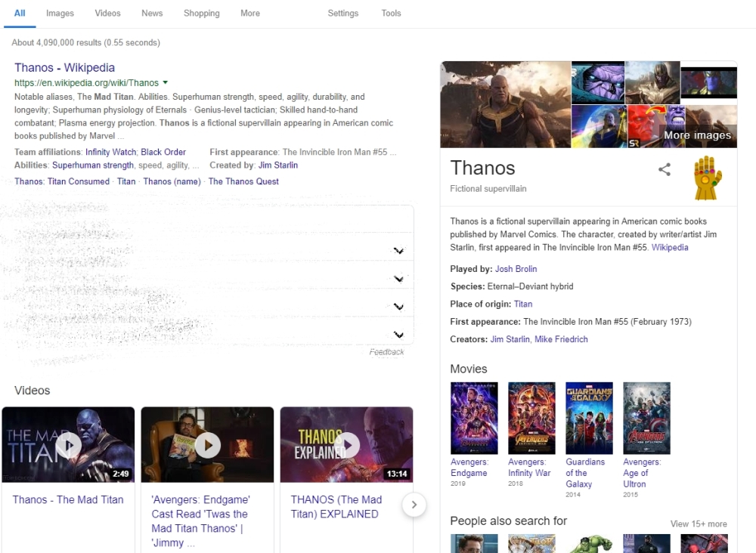Open the 'Thanos - Wikipedia' result link
The width and height of the screenshot is (756, 553).
coord(64,68)
